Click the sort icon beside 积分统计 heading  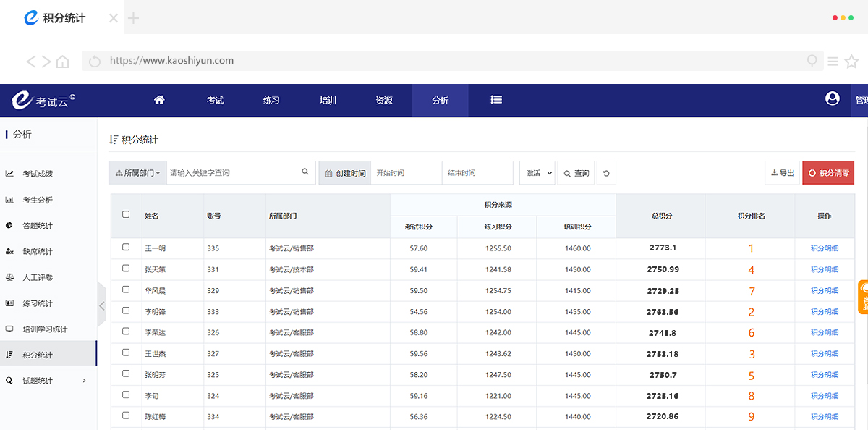click(114, 140)
